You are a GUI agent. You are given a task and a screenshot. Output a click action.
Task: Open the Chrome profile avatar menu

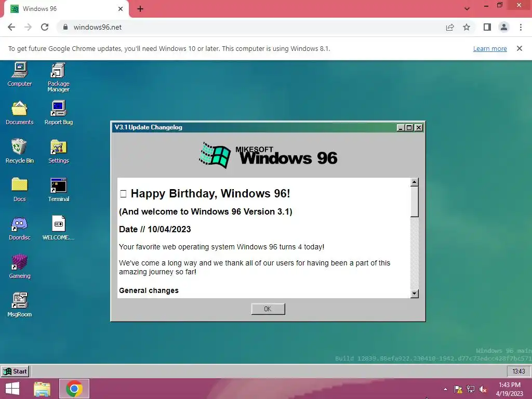(x=504, y=27)
